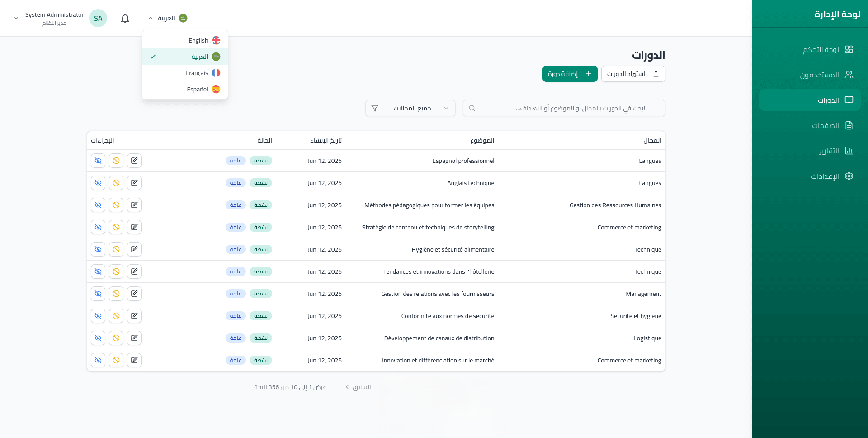Hide the Conformité aux normes de sécurité course

(x=98, y=316)
